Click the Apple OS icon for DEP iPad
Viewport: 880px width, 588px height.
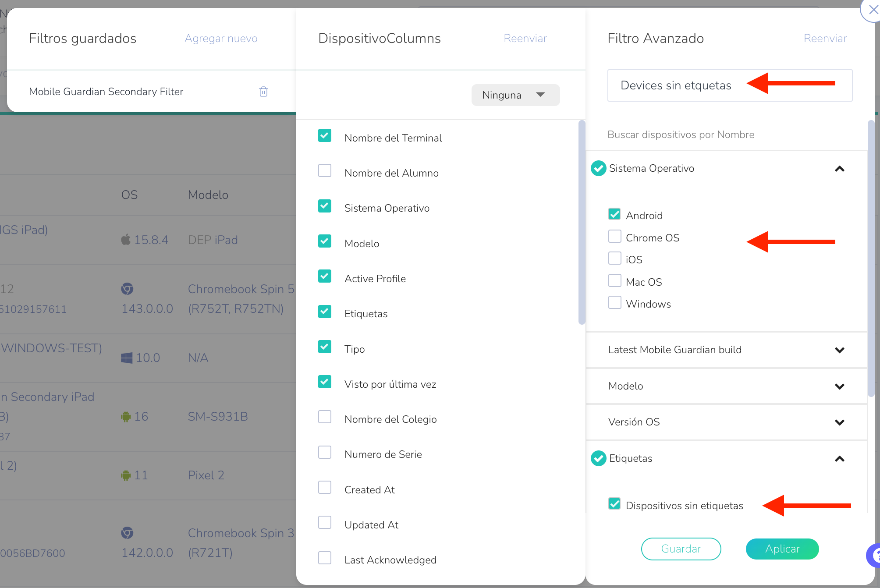click(126, 240)
